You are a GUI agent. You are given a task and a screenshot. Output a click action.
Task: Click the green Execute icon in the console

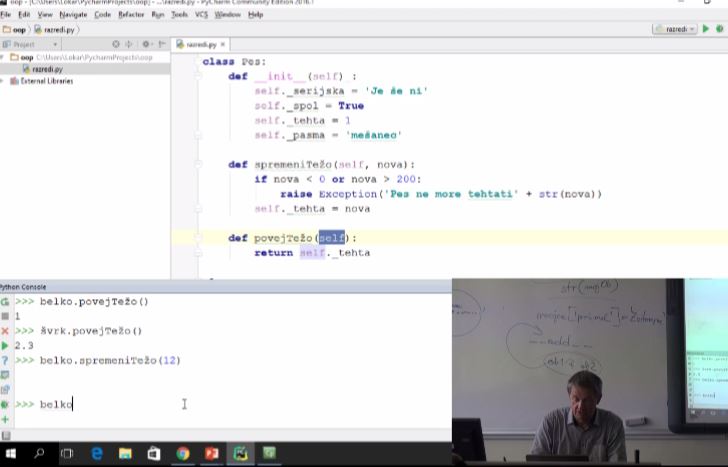[5, 345]
